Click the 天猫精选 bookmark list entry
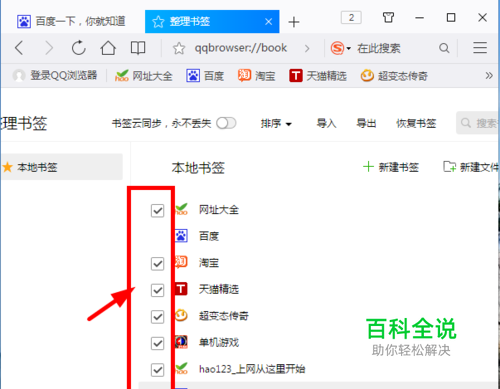 click(219, 289)
